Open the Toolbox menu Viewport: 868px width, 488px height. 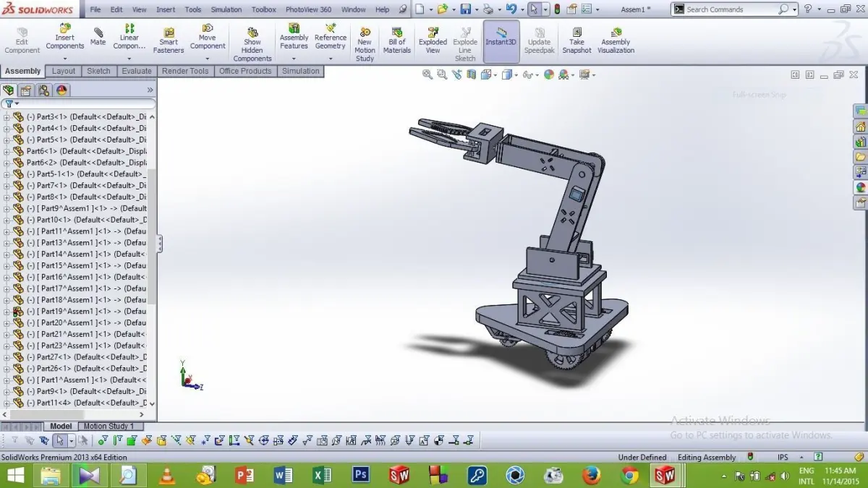click(263, 9)
